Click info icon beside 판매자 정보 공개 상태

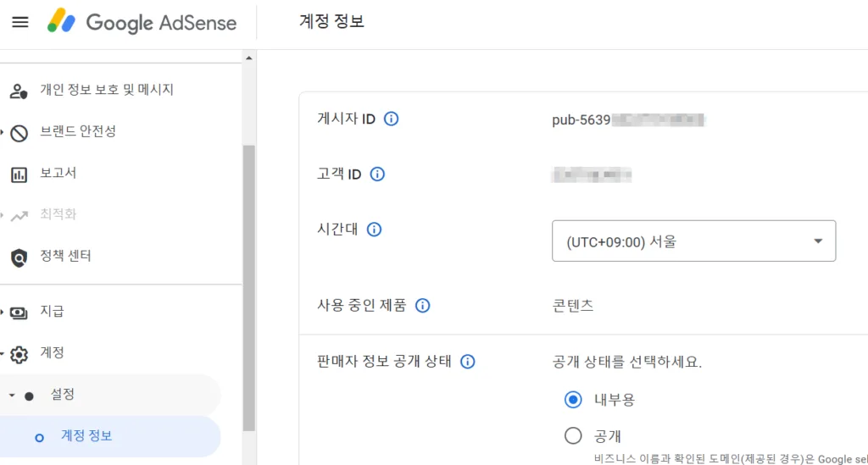pos(467,362)
